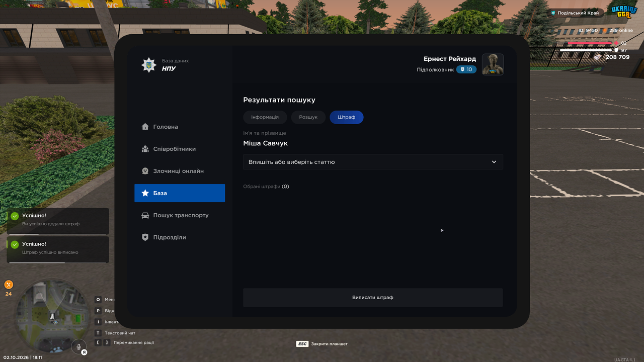This screenshot has width=644, height=362.
Task: Open the Підрозділи menu item
Action: [180, 237]
